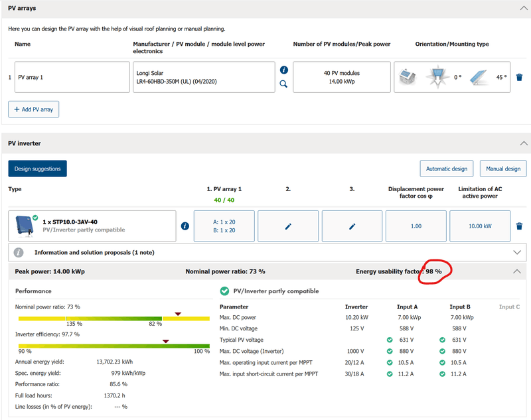Image resolution: width=531 pixels, height=420 pixels.
Task: Collapse the PV inverter section
Action: [523, 143]
